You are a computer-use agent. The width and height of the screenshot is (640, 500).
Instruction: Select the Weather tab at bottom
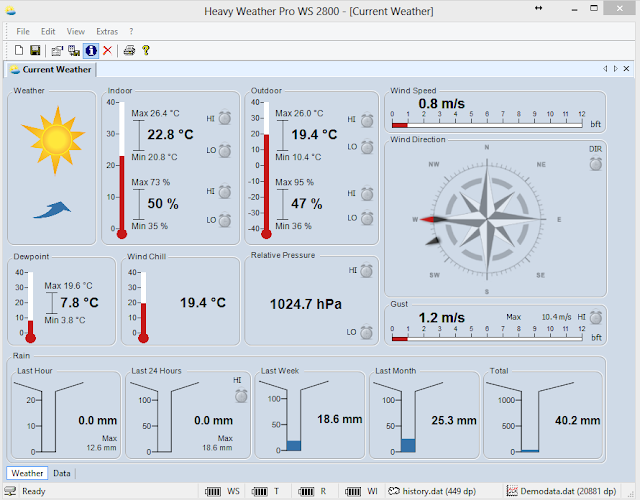27,473
